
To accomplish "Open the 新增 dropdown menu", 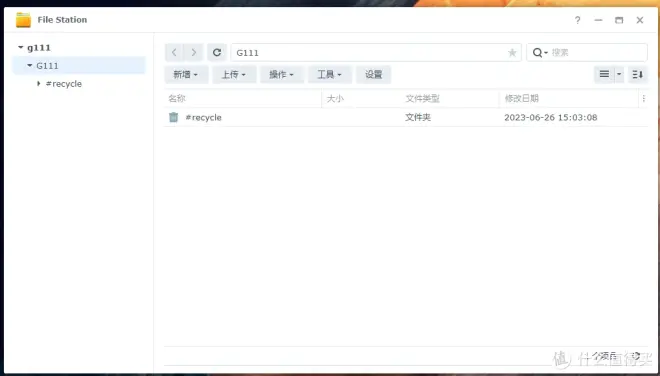I will pyautogui.click(x=186, y=75).
